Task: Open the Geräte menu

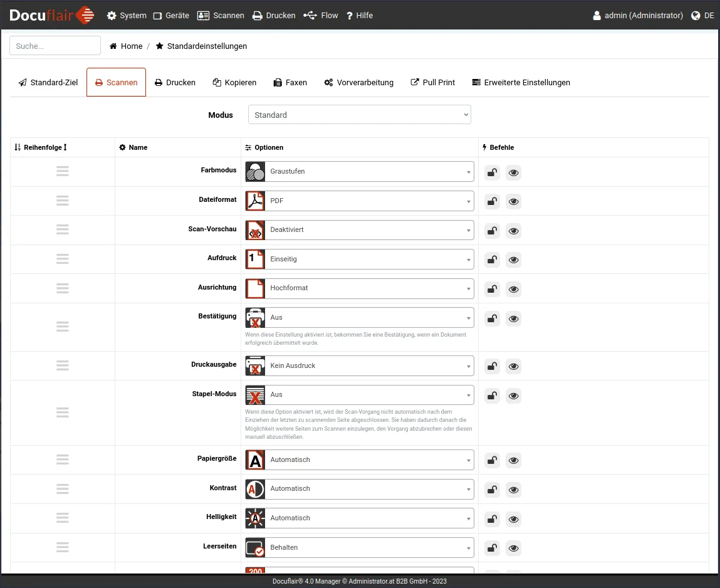Action: (171, 16)
